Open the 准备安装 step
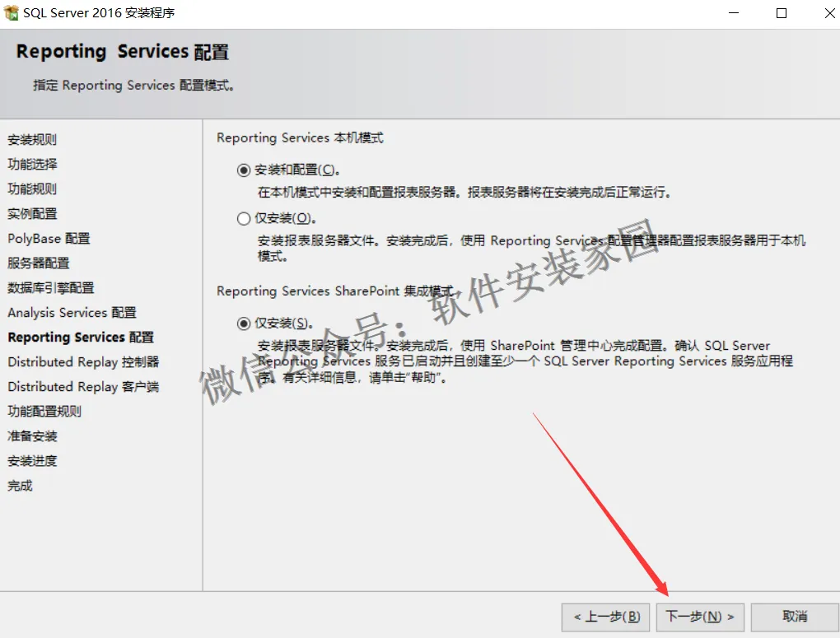Viewport: 840px width, 638px height. point(32,436)
